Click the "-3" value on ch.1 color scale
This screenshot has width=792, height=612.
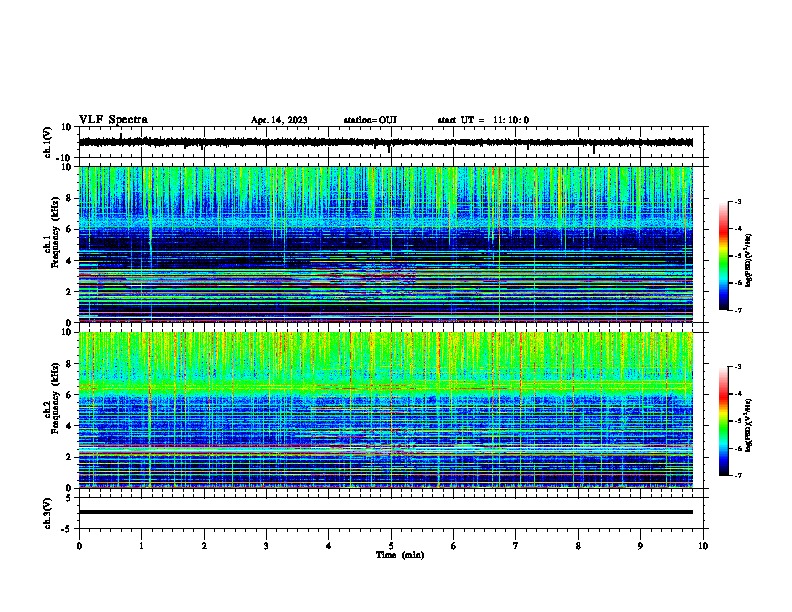point(737,202)
